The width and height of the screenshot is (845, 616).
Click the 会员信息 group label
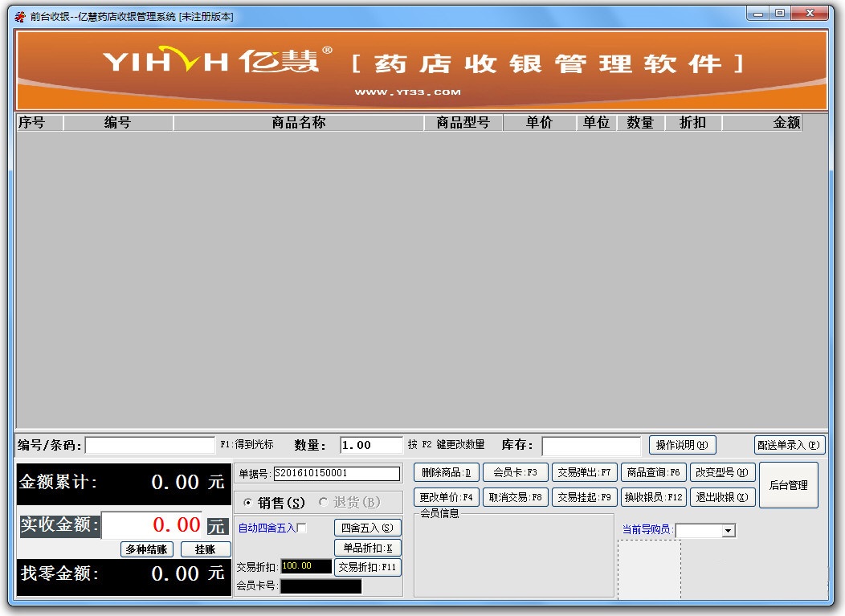(x=439, y=513)
